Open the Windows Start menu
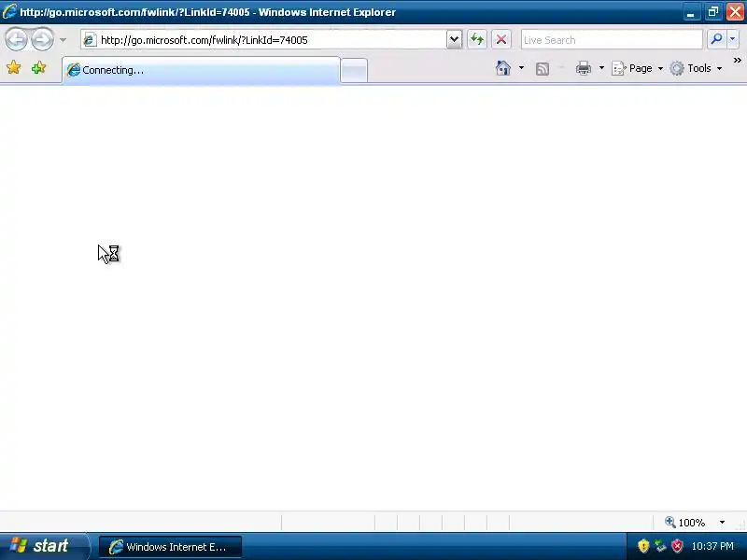Screen dimensions: 747x560 click(44, 546)
